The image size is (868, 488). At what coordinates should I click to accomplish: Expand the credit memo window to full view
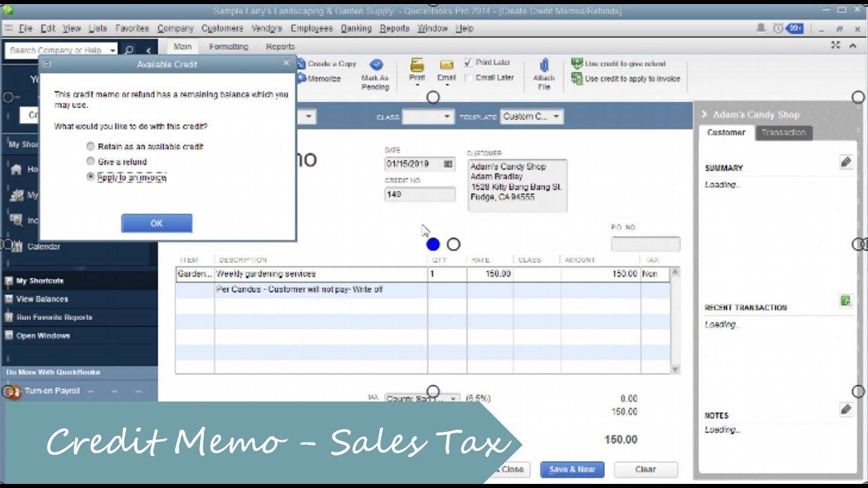pyautogui.click(x=835, y=45)
